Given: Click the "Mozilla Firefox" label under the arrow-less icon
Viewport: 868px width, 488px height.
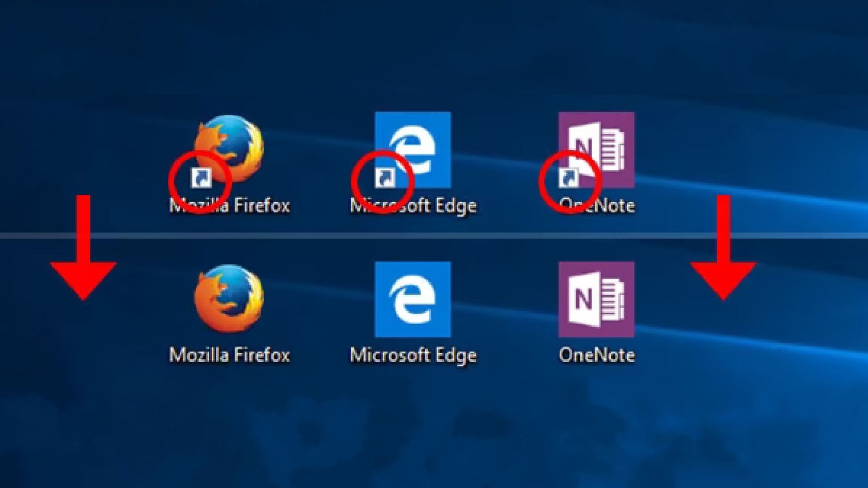Looking at the screenshot, I should [229, 355].
